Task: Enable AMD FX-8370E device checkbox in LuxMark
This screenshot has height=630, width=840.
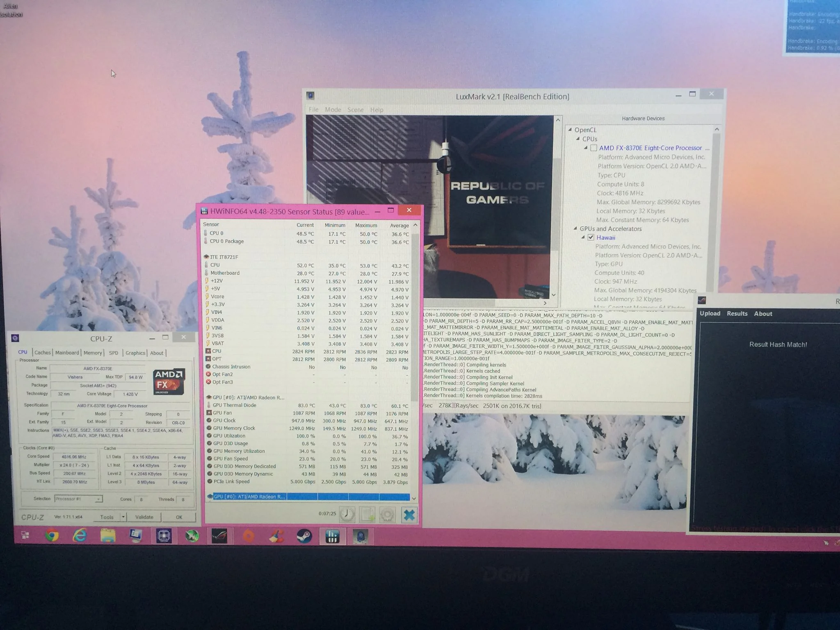Action: point(593,148)
